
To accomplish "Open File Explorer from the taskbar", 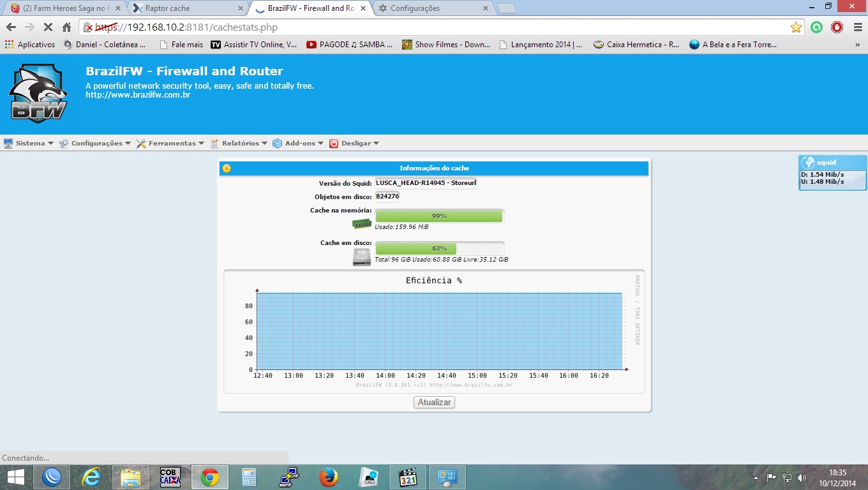I will tap(131, 477).
